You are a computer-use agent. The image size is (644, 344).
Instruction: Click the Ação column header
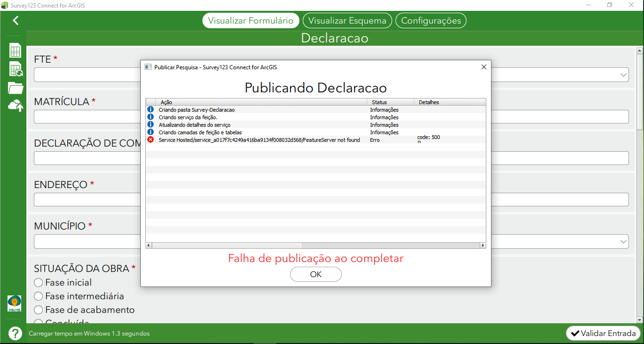tap(261, 102)
